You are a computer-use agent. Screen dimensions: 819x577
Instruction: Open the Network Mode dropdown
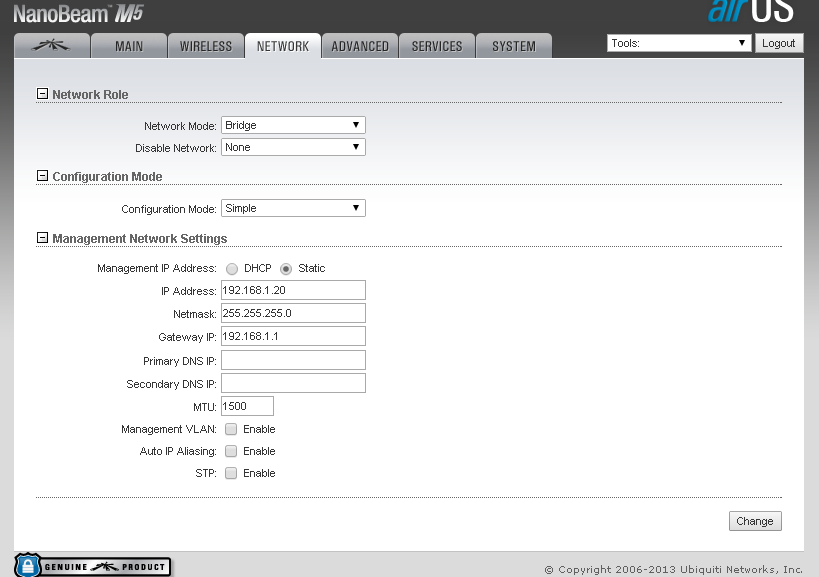[293, 125]
